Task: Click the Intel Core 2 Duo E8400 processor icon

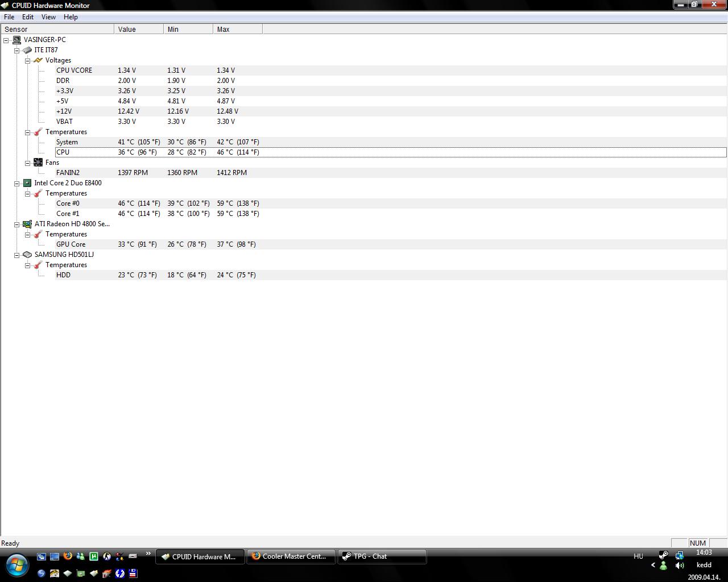Action: pos(27,183)
